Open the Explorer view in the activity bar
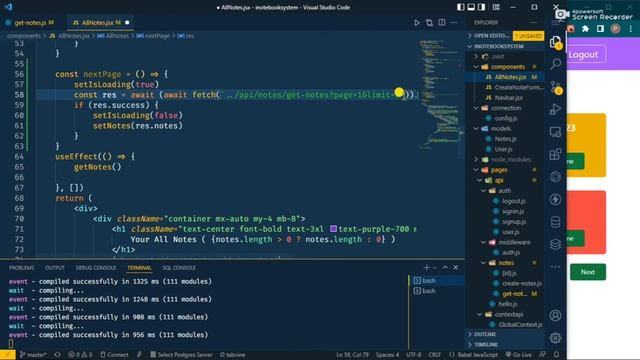This screenshot has width=640, height=360. point(556,42)
